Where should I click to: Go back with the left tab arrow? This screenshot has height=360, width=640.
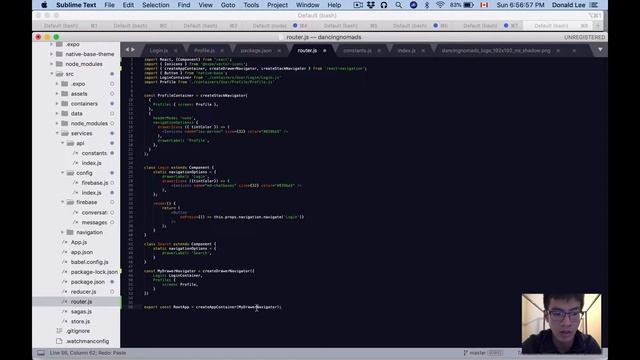[x=127, y=50]
